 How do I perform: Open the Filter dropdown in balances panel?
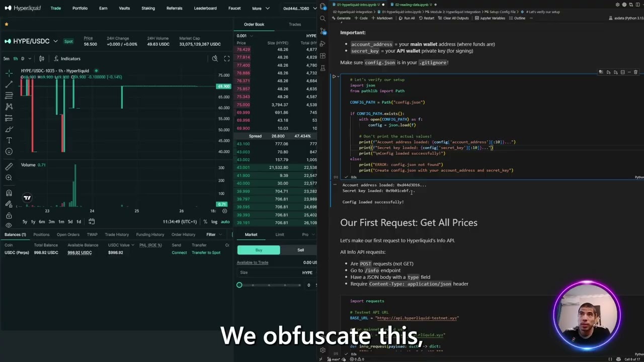(214, 234)
